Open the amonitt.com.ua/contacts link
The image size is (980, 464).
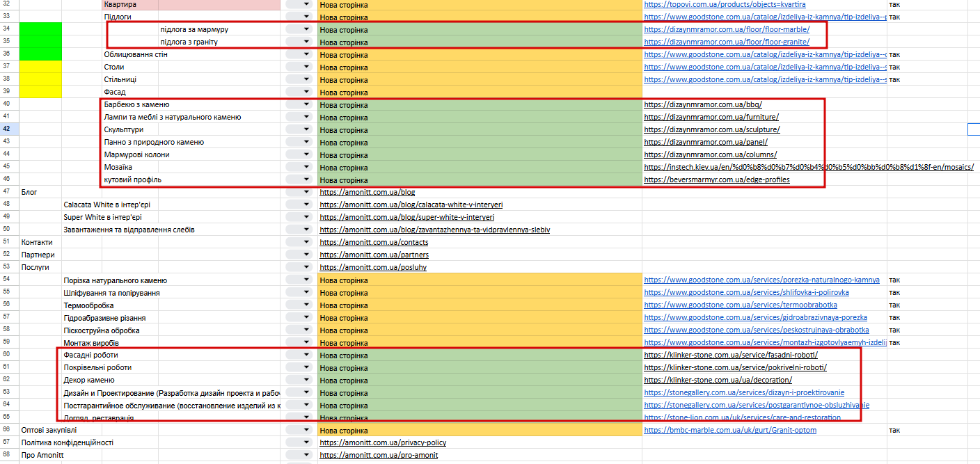click(x=374, y=243)
